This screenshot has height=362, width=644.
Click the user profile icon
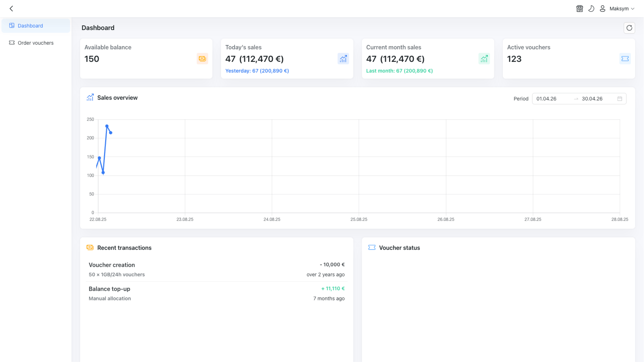(x=602, y=9)
